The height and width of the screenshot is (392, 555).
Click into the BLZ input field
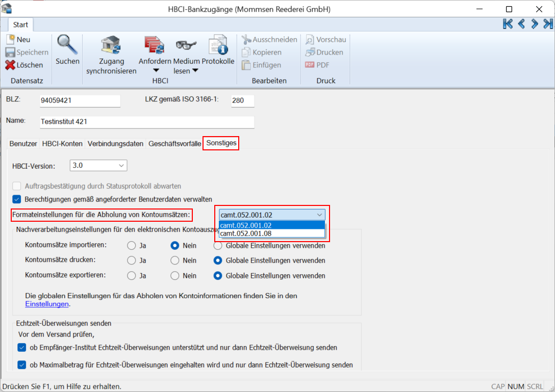[x=80, y=100]
